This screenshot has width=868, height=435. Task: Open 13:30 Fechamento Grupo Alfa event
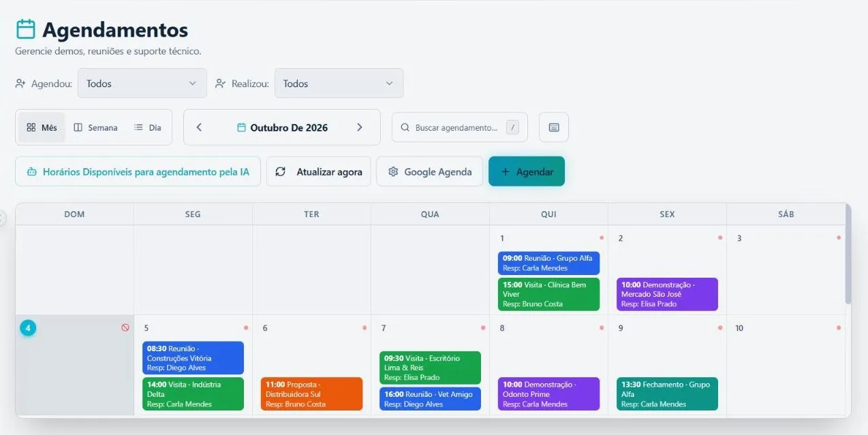pos(667,394)
